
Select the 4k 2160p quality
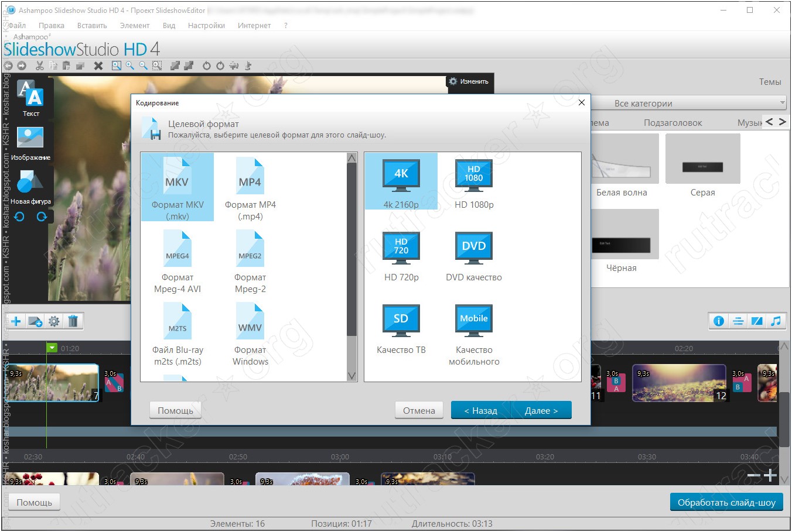click(x=401, y=181)
